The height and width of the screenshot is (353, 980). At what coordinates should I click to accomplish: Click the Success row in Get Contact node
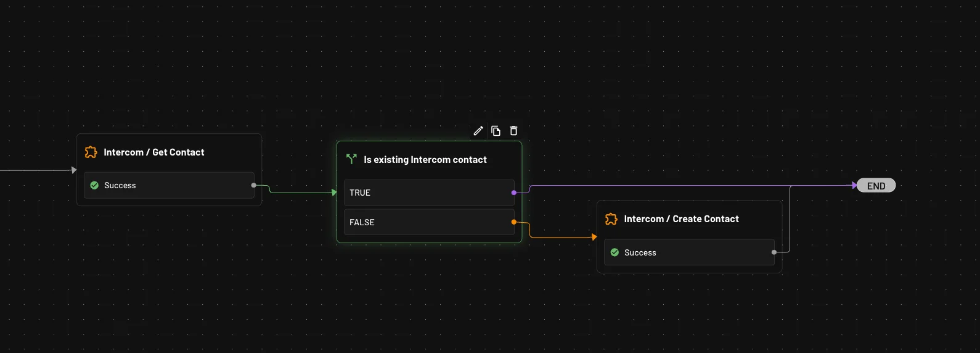[169, 185]
